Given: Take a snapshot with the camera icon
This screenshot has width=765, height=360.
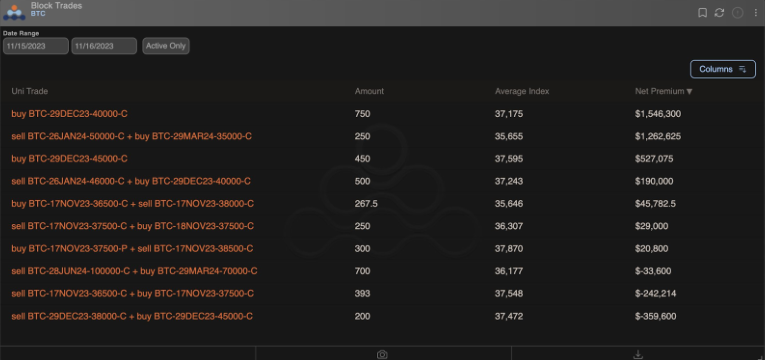Looking at the screenshot, I should (382, 355).
